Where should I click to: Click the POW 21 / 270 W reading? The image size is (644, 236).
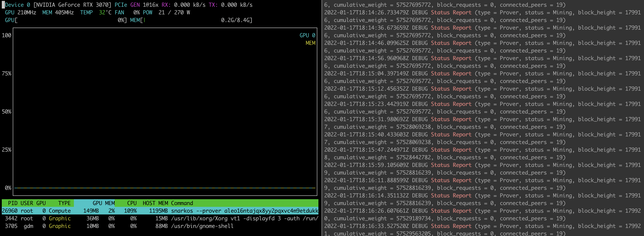[x=167, y=13]
